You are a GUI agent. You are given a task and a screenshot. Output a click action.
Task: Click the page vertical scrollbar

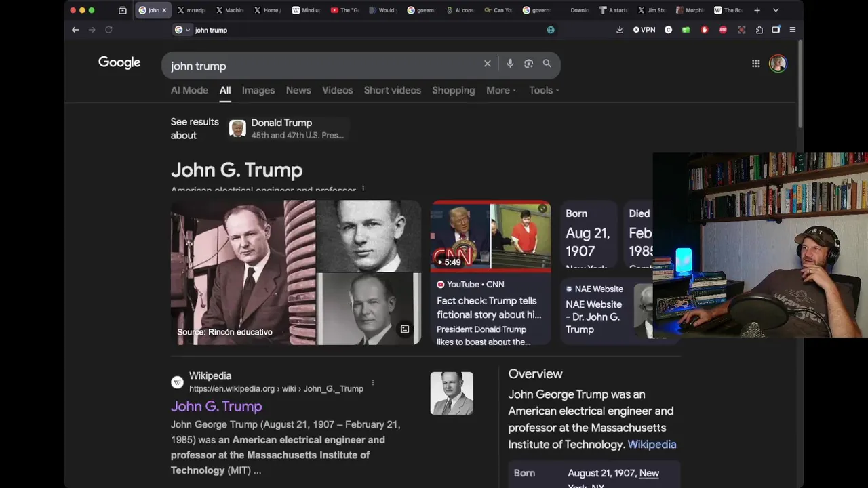(800, 85)
